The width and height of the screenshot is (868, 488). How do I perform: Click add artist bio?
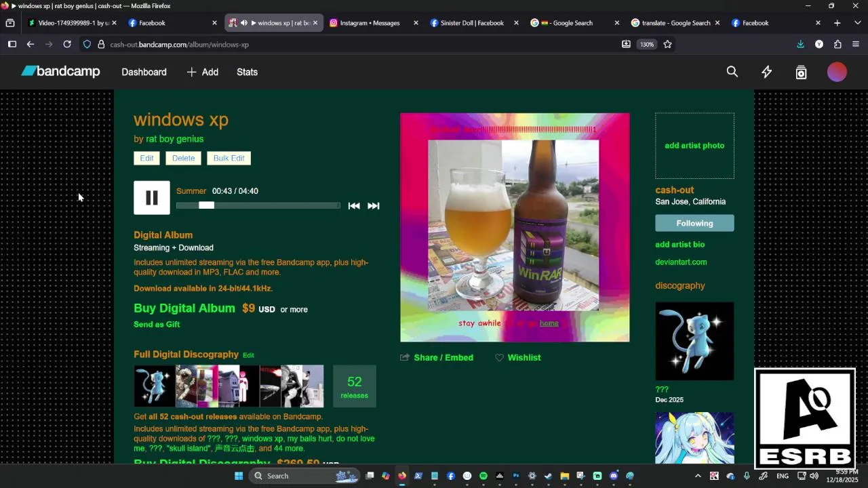(x=679, y=245)
